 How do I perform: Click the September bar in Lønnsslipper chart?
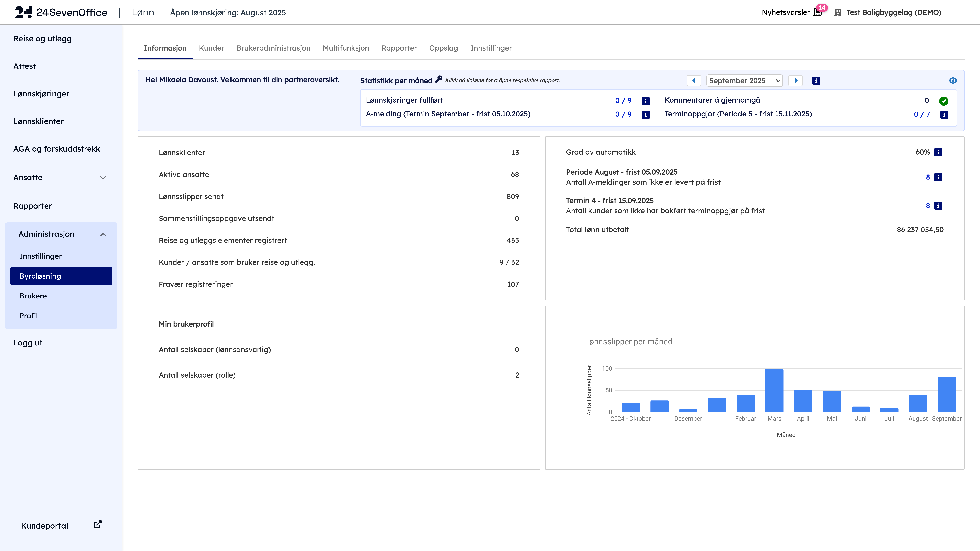point(947,394)
